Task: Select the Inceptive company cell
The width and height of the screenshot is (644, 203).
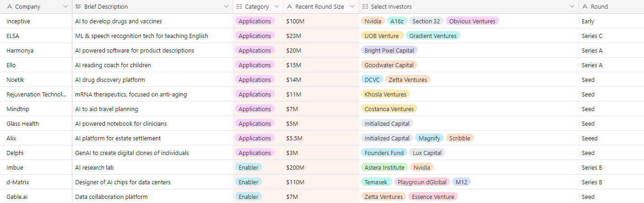Action: [36, 21]
